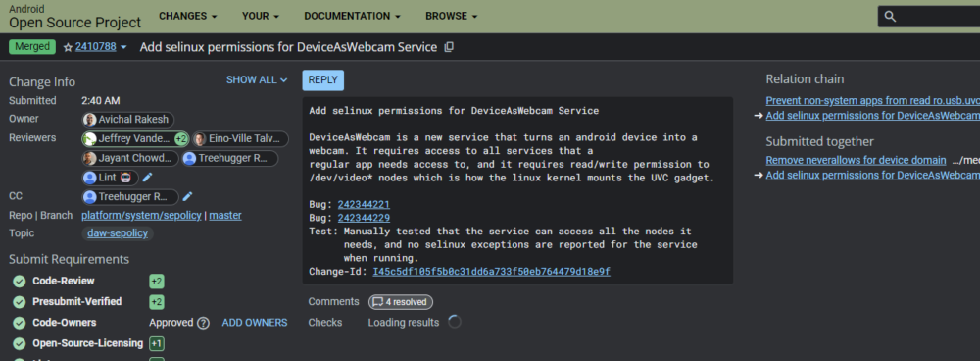
Task: Click the Presubmit-Verified green check icon
Action: [20, 302]
